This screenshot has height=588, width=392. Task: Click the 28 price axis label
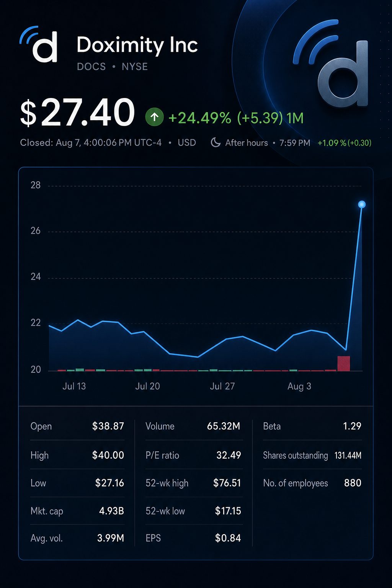tap(36, 185)
